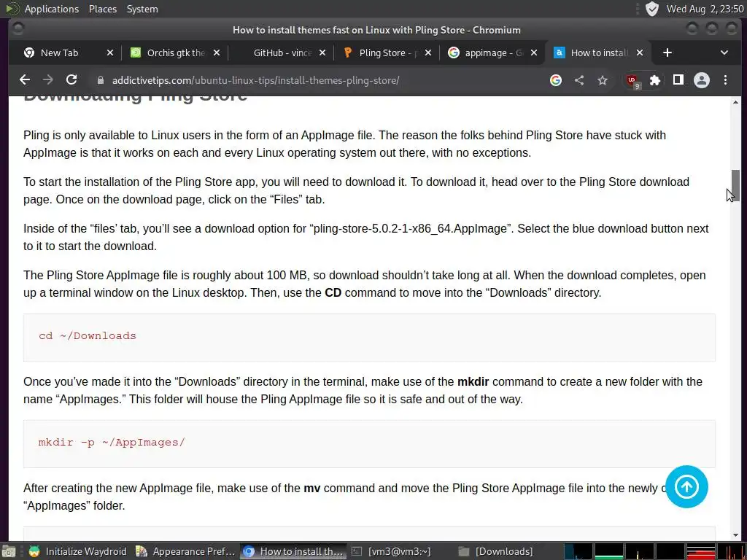Click the bold CD command word
Viewport: 747px width, 560px height.
point(333,293)
